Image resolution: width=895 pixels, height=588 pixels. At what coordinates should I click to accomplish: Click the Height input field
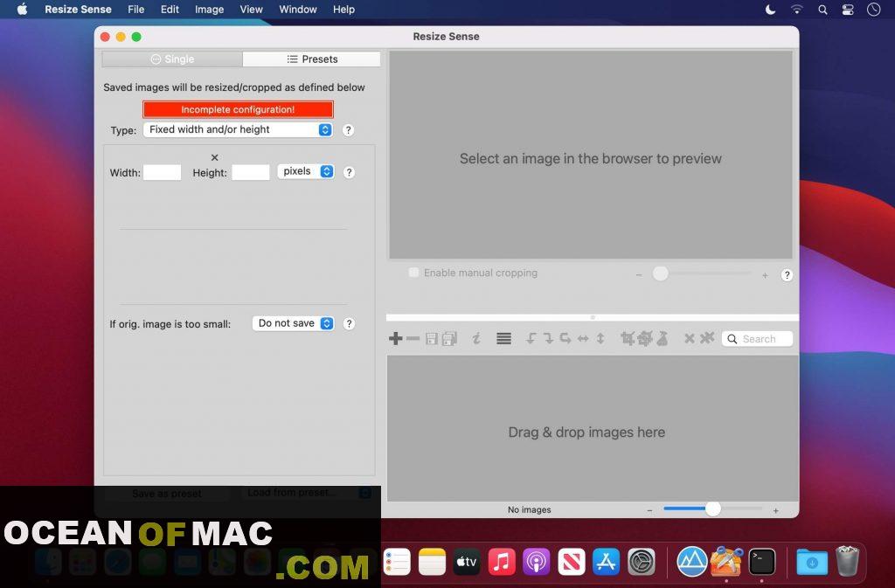click(251, 172)
